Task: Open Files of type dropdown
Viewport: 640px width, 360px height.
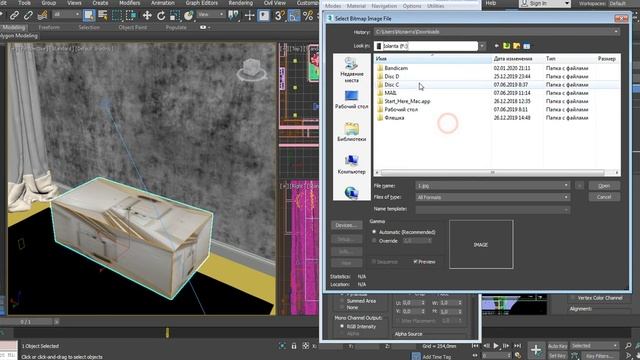Action: [566, 197]
